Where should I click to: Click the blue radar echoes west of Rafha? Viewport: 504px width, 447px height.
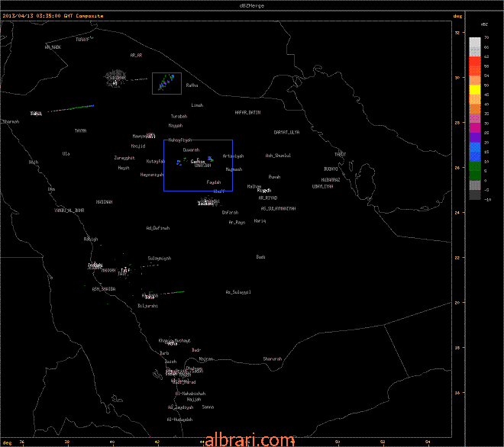click(x=166, y=82)
